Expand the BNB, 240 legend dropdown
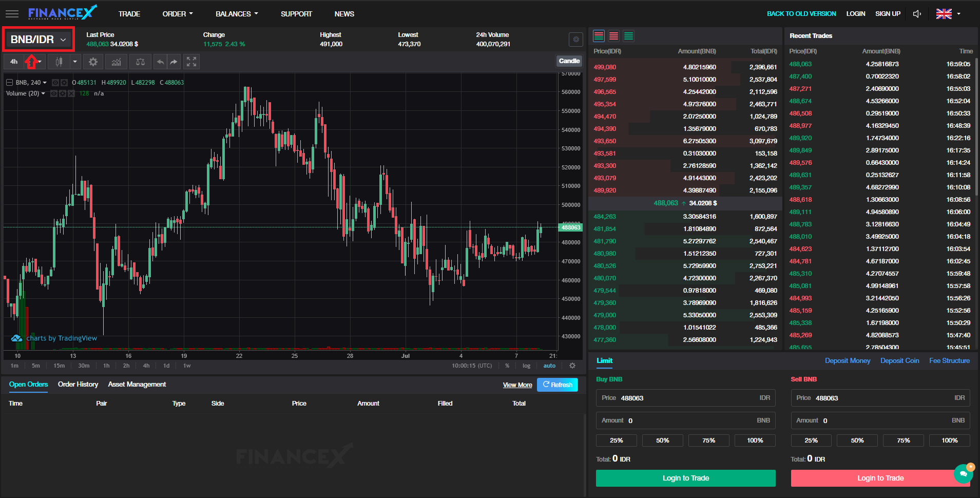The height and width of the screenshot is (498, 980). (45, 83)
